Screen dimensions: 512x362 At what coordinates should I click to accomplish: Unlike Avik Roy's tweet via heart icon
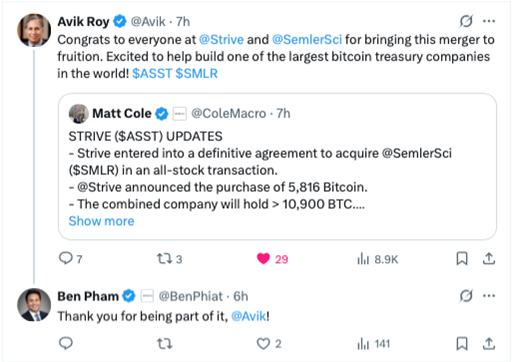[x=263, y=259]
